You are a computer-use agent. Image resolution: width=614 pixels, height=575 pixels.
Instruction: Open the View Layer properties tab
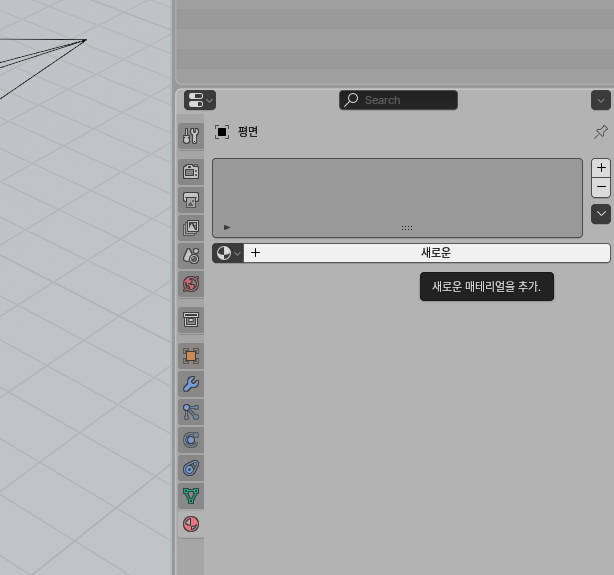point(191,228)
